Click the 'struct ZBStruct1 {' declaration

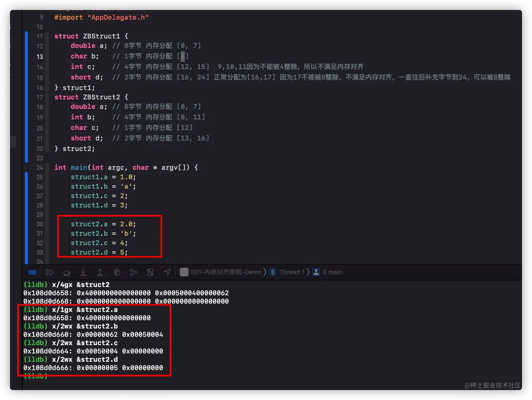pyautogui.click(x=91, y=36)
